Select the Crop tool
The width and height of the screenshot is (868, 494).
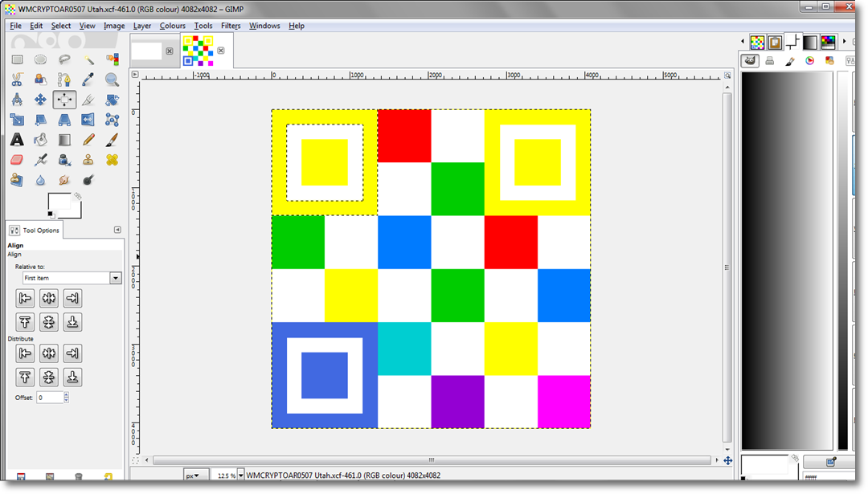click(x=88, y=100)
